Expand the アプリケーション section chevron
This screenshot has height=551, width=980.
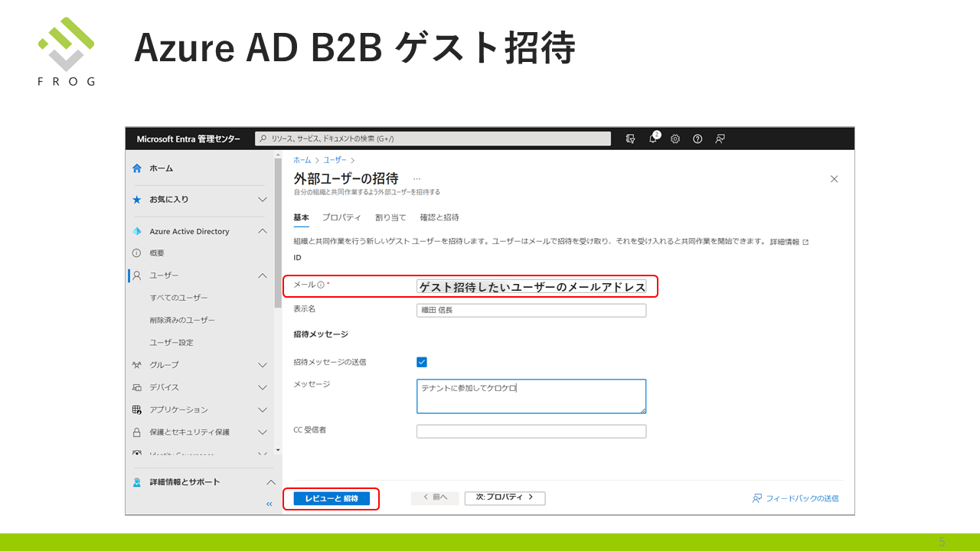pos(263,409)
